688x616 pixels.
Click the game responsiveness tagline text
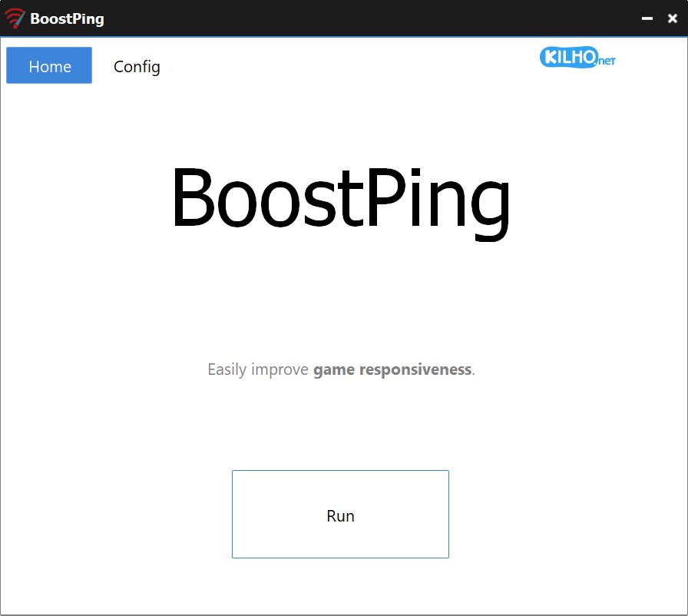coord(341,369)
